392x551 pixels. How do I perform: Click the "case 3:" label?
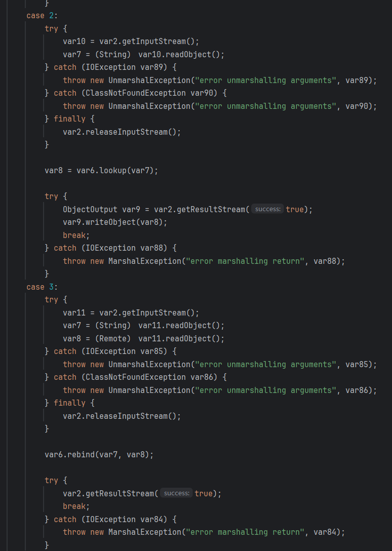point(37,287)
